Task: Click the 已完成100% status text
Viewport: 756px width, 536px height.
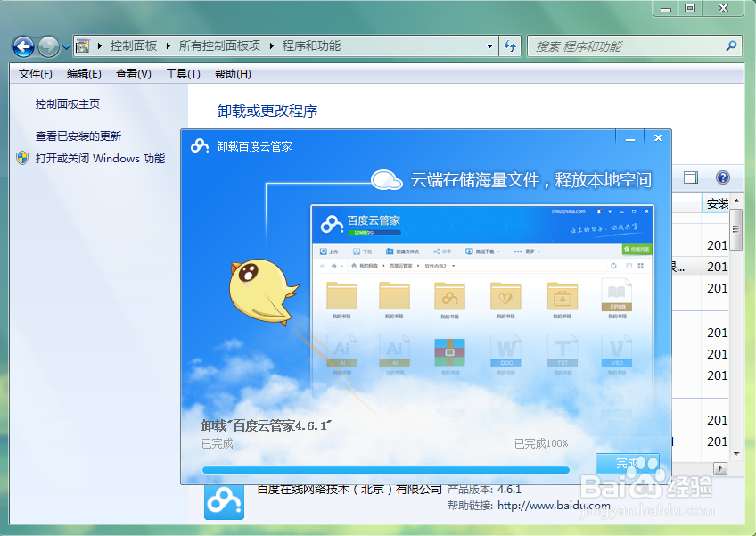Action: [541, 443]
